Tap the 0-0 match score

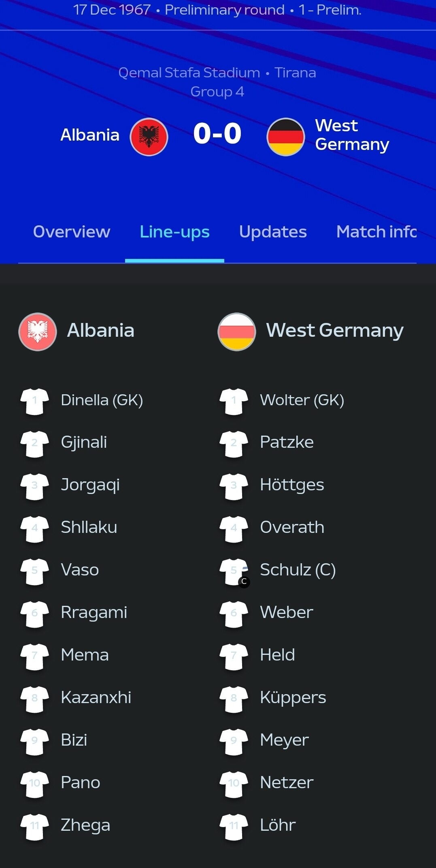click(217, 134)
